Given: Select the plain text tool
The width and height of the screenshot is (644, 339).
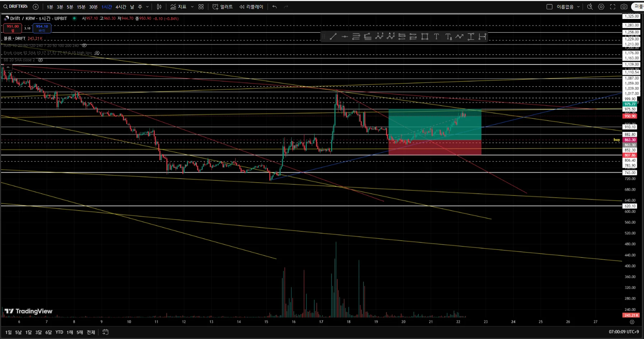Looking at the screenshot, I should (x=436, y=37).
